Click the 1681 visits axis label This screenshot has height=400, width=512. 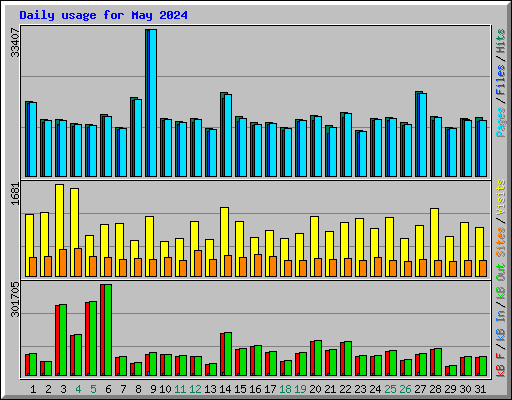pos(15,194)
